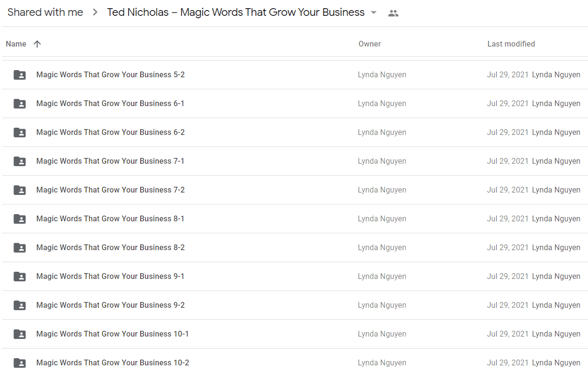Select Magic Words That Grow Your Business 8-2
The image size is (588, 374).
tap(110, 248)
